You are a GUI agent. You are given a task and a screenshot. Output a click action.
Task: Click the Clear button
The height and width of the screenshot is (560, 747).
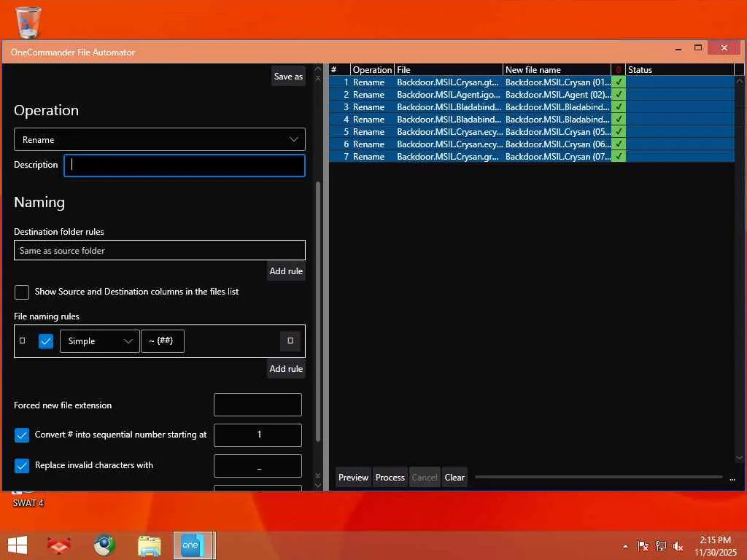[x=454, y=477]
